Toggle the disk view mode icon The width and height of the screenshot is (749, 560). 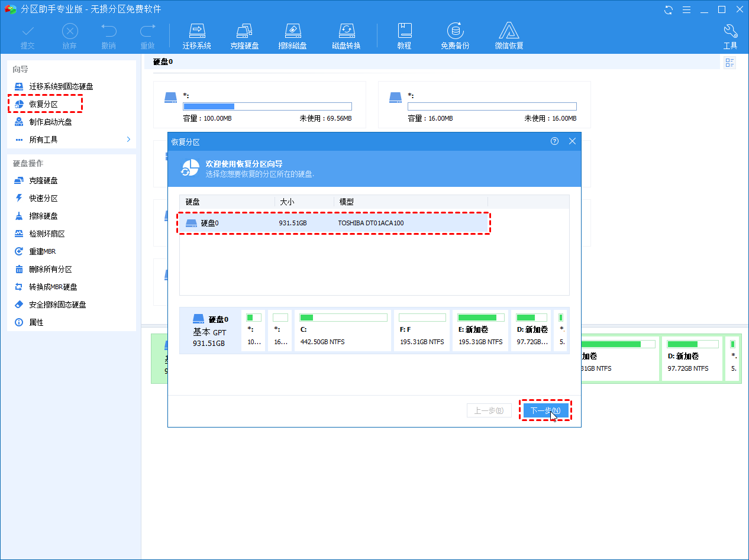pyautogui.click(x=729, y=63)
